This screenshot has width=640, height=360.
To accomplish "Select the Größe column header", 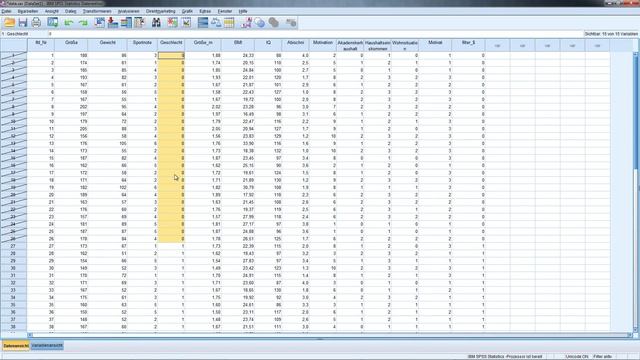I will pos(71,45).
